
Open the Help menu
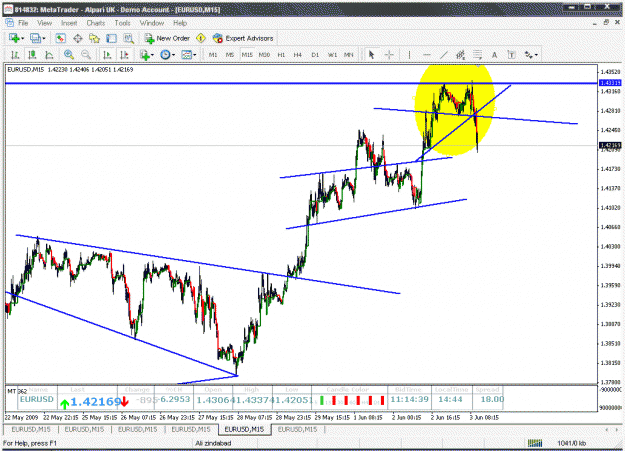pyautogui.click(x=180, y=23)
